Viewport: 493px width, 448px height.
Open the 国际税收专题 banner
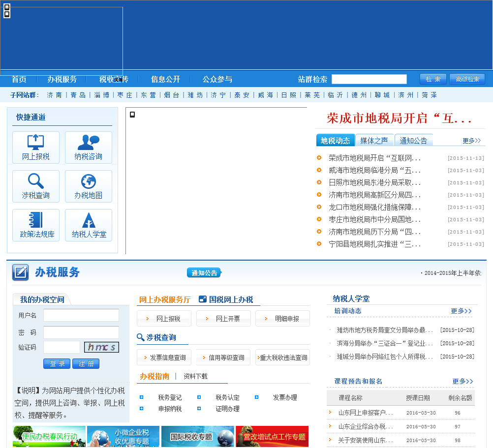point(198,436)
